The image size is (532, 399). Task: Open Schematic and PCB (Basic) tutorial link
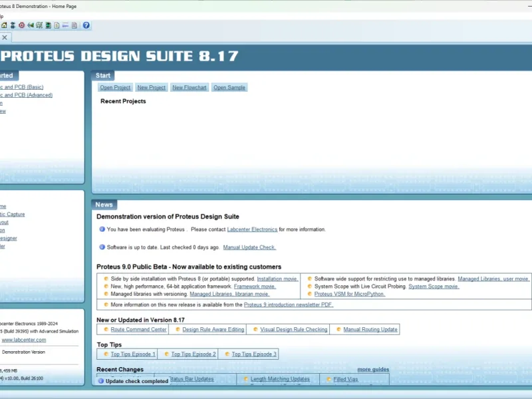(x=22, y=87)
